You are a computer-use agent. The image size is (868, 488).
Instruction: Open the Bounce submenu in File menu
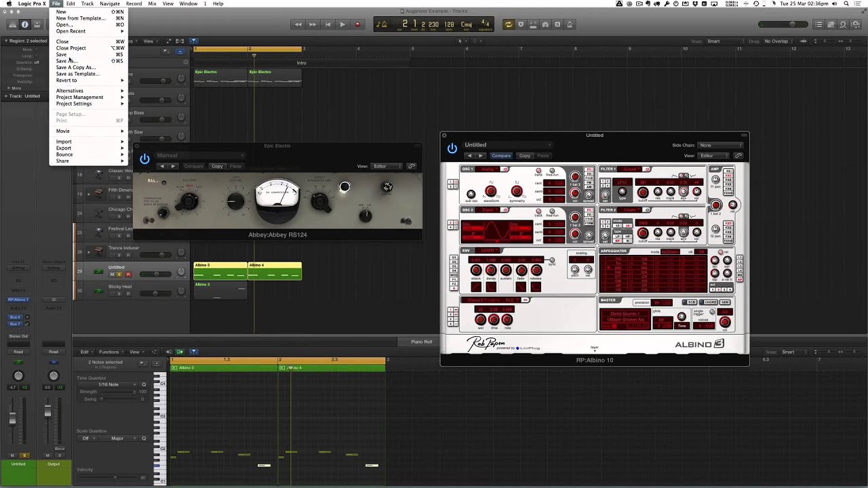pos(87,155)
